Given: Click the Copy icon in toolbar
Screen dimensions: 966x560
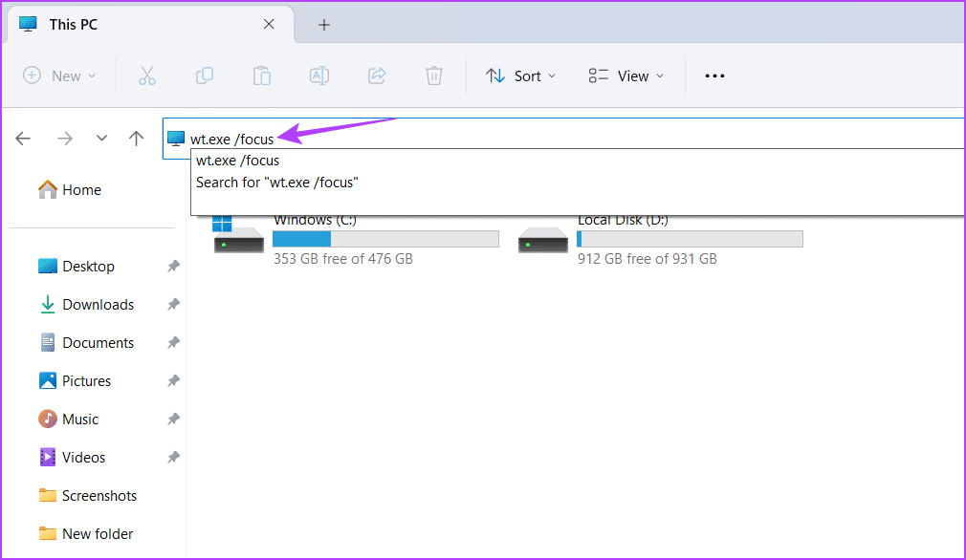Looking at the screenshot, I should pyautogui.click(x=205, y=75).
